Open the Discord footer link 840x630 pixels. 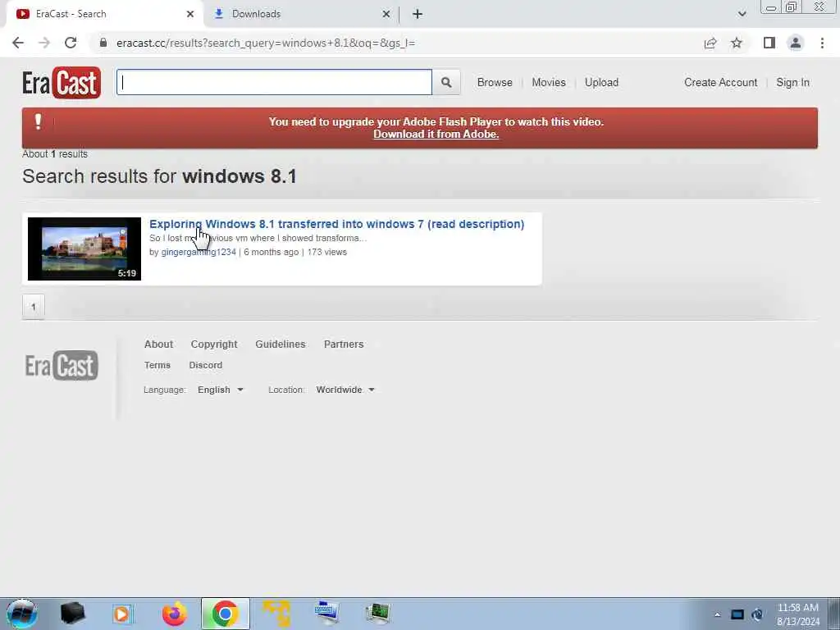click(206, 365)
